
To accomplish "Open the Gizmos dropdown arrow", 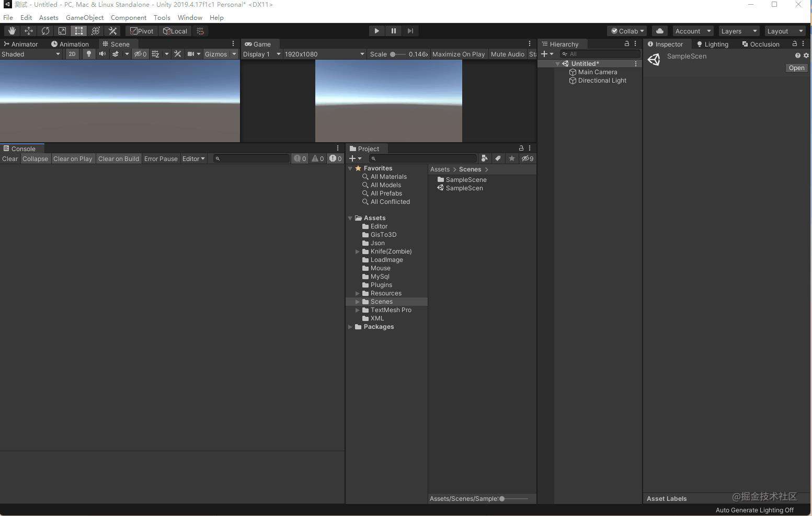I will (234, 54).
